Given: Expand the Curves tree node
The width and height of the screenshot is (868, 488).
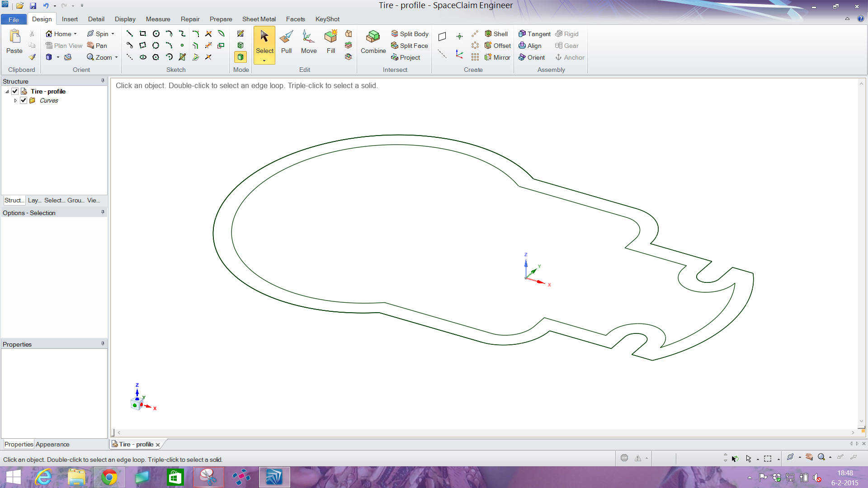Looking at the screenshot, I should pyautogui.click(x=15, y=100).
